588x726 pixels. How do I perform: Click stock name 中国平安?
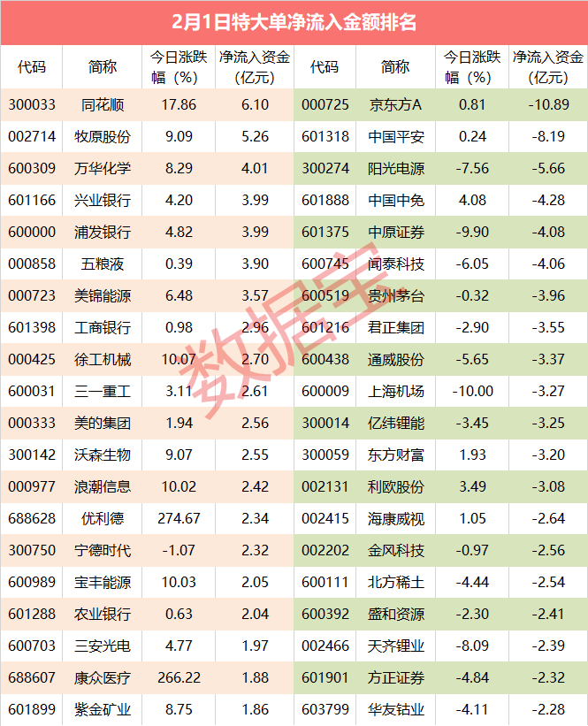tap(396, 136)
